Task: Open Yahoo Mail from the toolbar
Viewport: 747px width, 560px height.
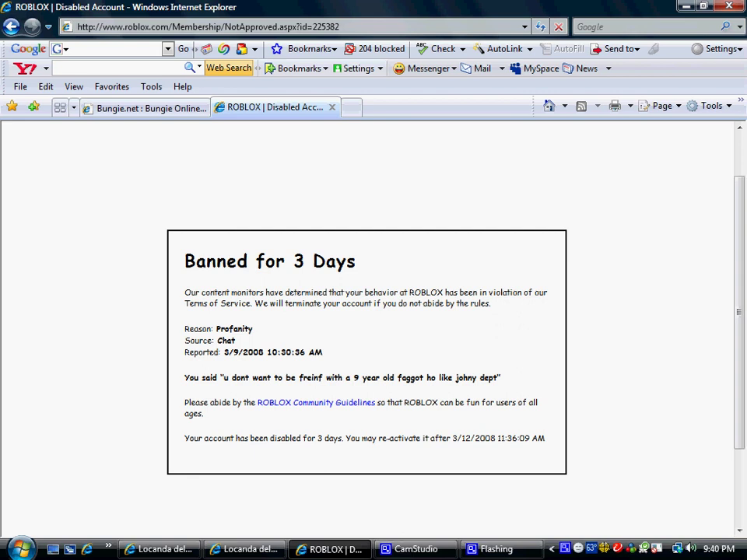Action: pos(475,68)
